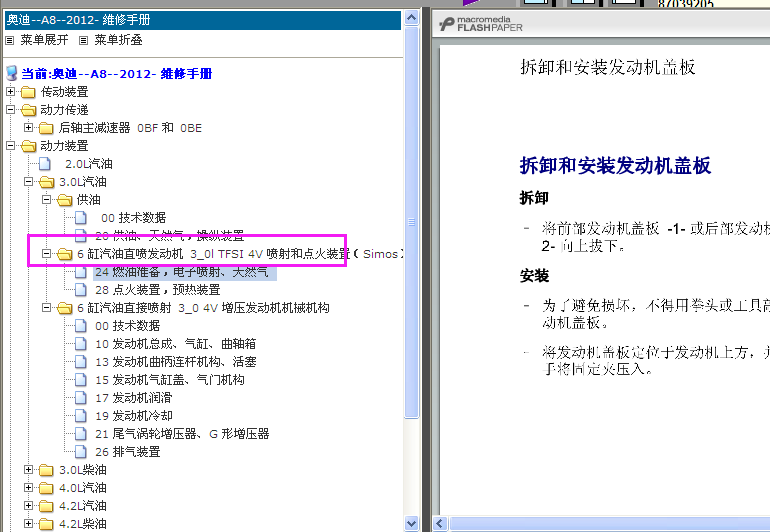Collapse 6缸汽油直接喷射 增压发动机机械机构 node

(47, 308)
